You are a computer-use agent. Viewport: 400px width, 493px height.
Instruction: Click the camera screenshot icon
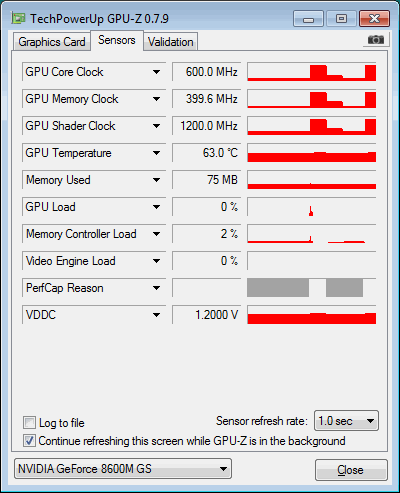[376, 40]
